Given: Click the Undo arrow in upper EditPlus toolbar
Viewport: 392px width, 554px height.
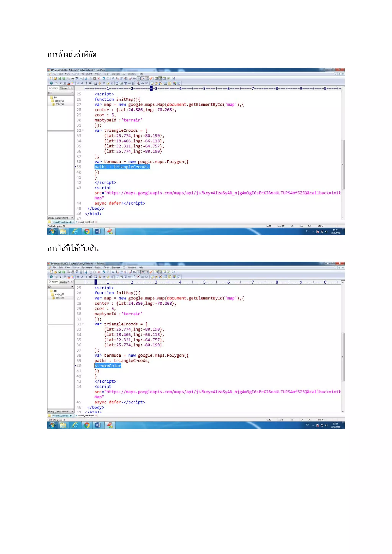Looking at the screenshot, I should click(104, 78).
